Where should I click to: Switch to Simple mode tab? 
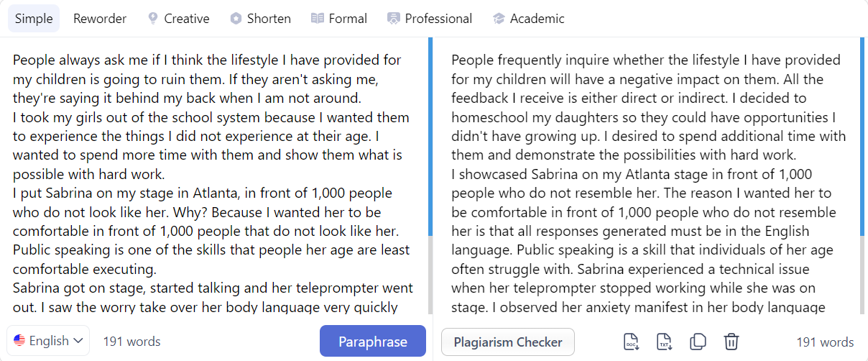pos(34,19)
